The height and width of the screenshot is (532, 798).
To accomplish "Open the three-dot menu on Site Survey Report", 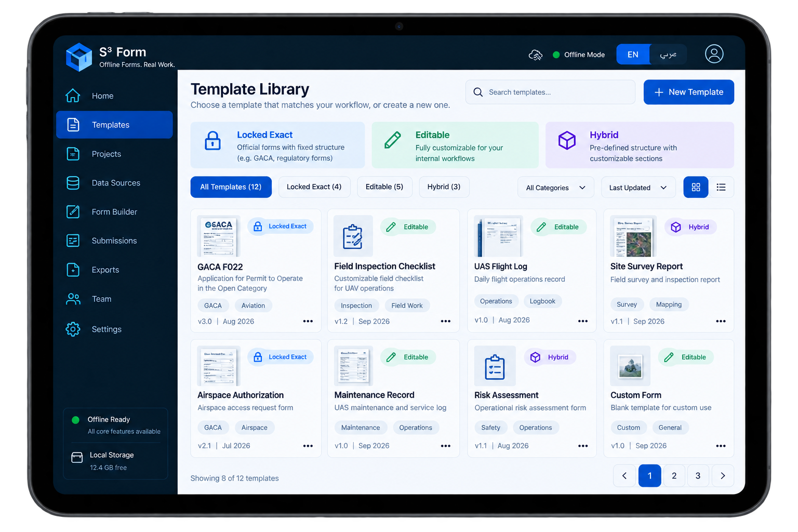I will (x=721, y=321).
